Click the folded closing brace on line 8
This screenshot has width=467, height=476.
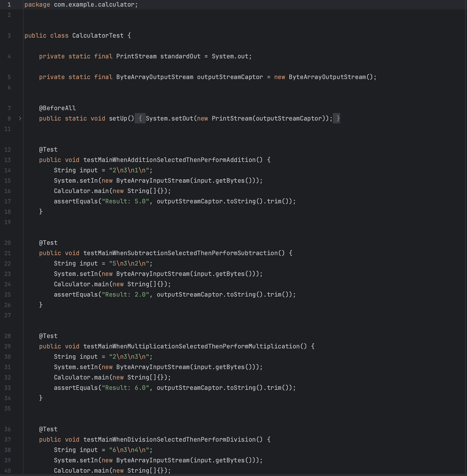point(337,118)
